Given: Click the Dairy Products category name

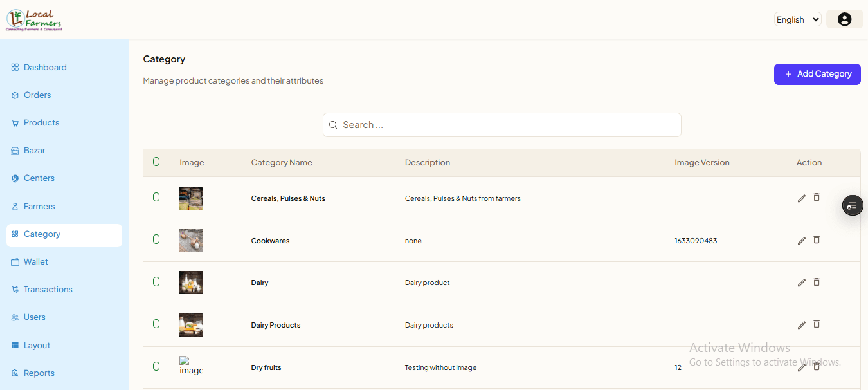Looking at the screenshot, I should point(276,325).
